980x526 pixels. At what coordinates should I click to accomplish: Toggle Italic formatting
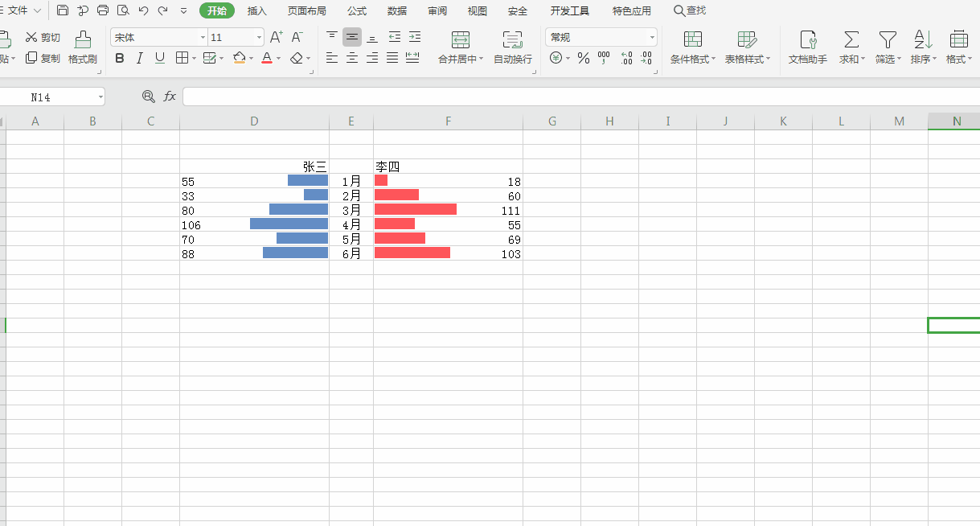[x=139, y=58]
